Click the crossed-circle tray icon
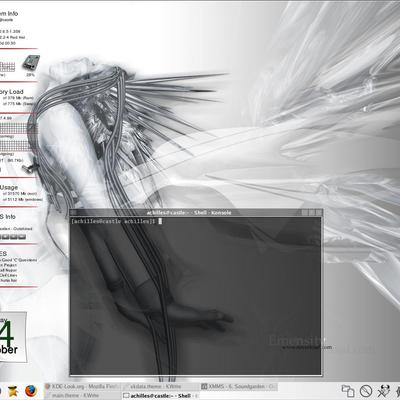The height and width of the screenshot is (400, 400). coord(366,391)
